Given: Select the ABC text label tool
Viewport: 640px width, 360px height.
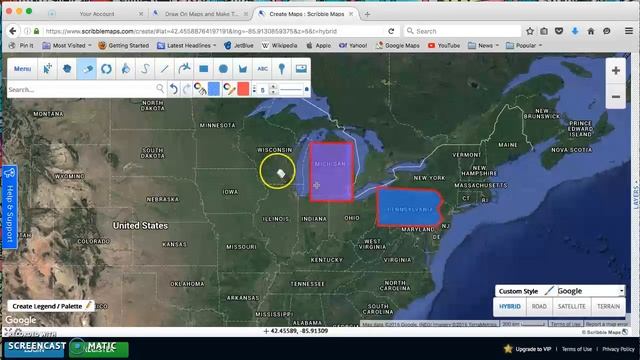Looking at the screenshot, I should click(262, 69).
